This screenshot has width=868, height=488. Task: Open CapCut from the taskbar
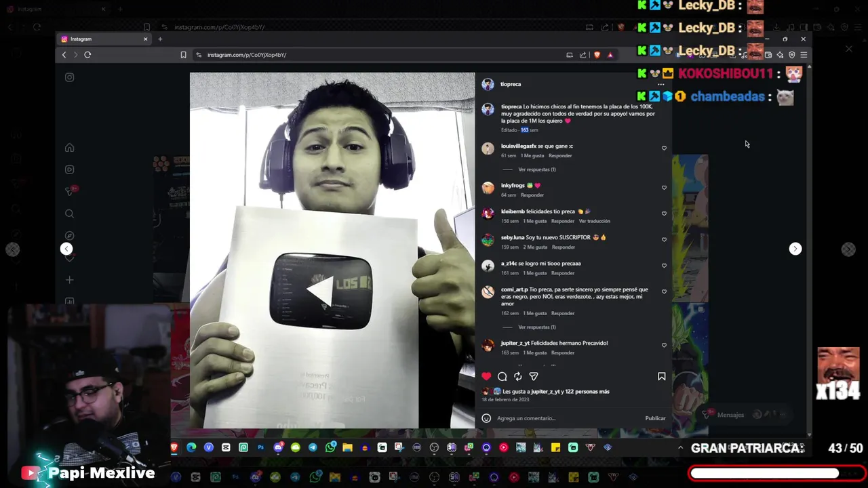tap(226, 447)
